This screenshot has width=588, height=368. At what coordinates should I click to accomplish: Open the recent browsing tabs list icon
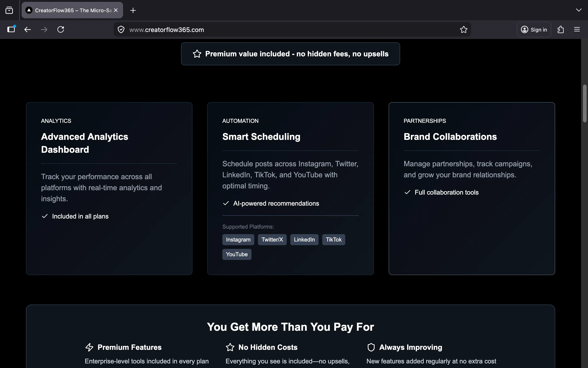9,10
